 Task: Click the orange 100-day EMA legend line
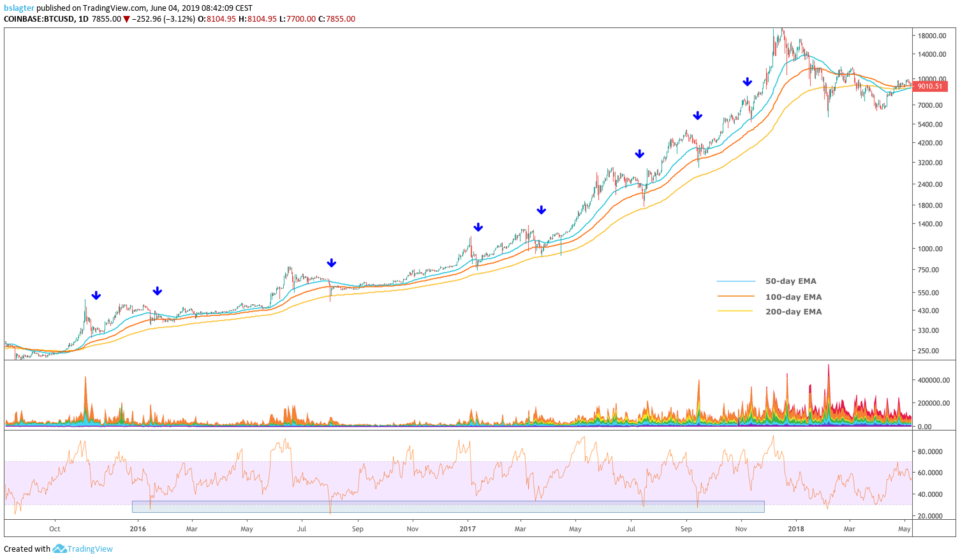coord(737,297)
